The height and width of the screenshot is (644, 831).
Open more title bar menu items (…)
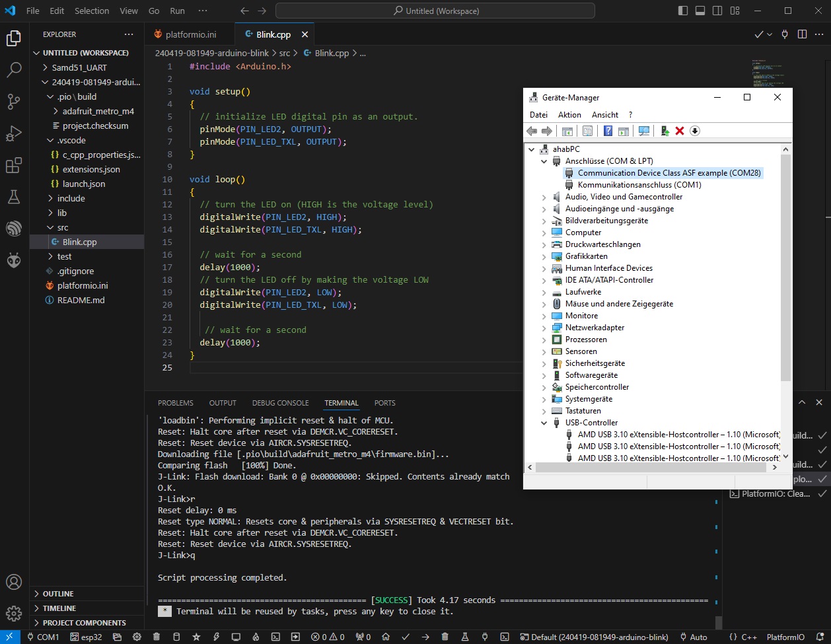pos(203,11)
